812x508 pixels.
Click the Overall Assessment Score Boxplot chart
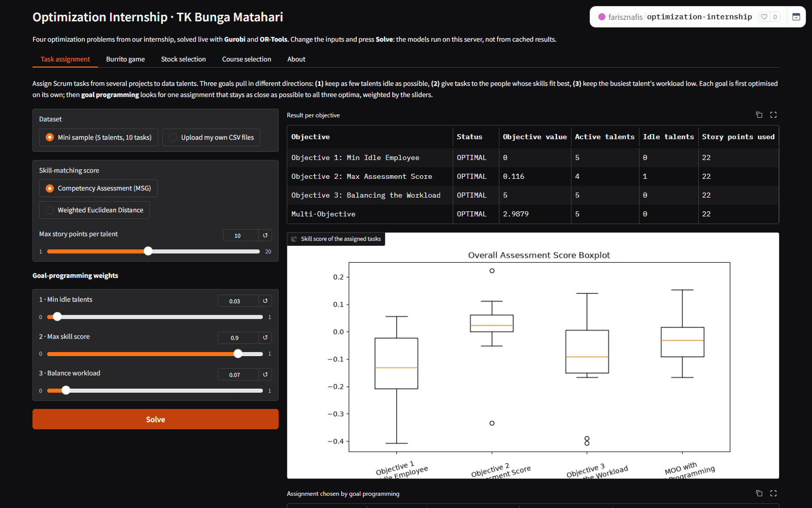coord(533,356)
